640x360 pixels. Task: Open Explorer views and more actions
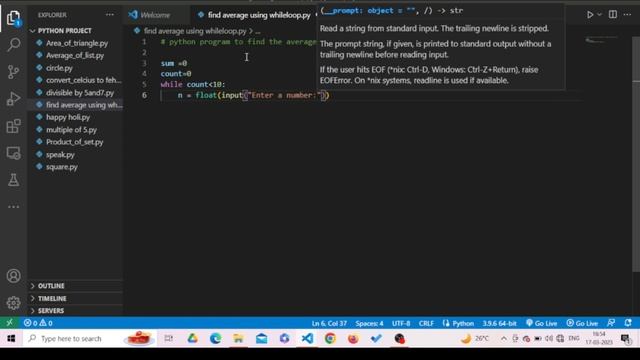[x=110, y=15]
